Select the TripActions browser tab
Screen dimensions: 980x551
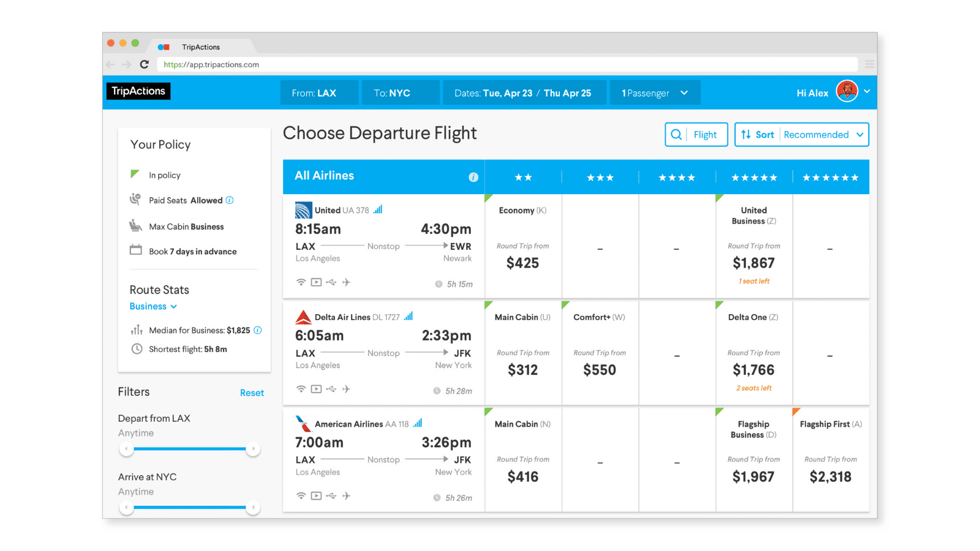201,47
